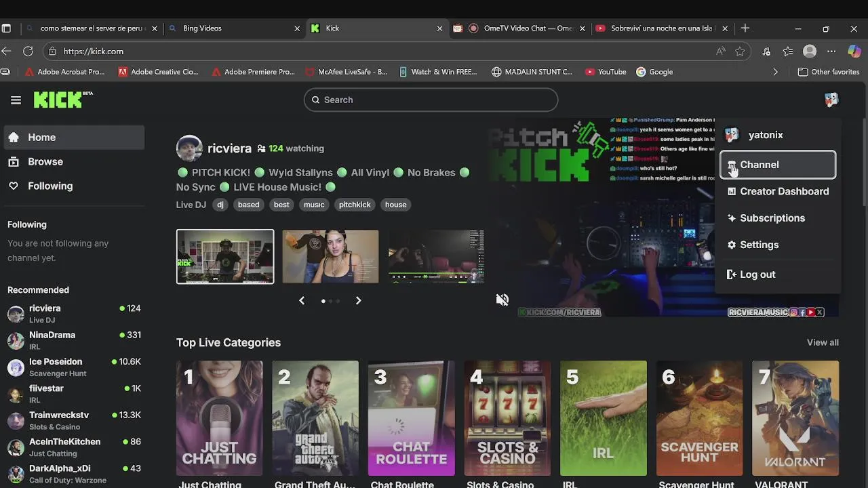868x488 pixels.
Task: Click Ice Poseidon avatar in Recommended
Action: [x=16, y=367]
